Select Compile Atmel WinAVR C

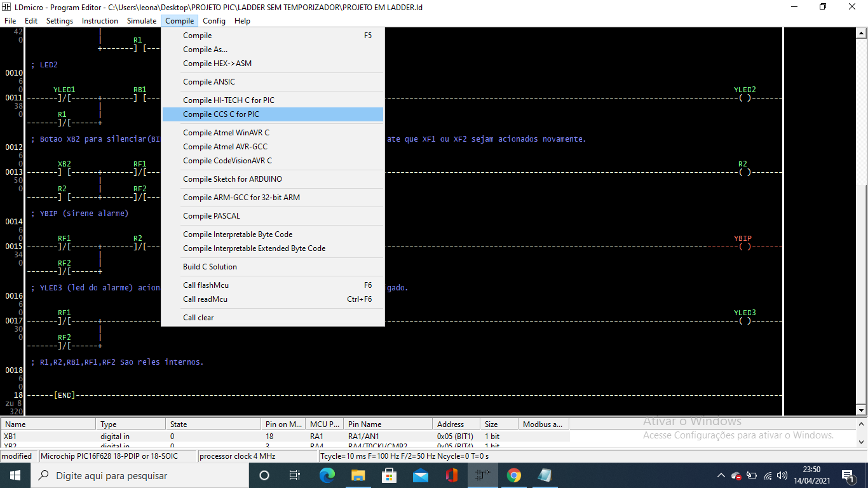click(x=273, y=133)
